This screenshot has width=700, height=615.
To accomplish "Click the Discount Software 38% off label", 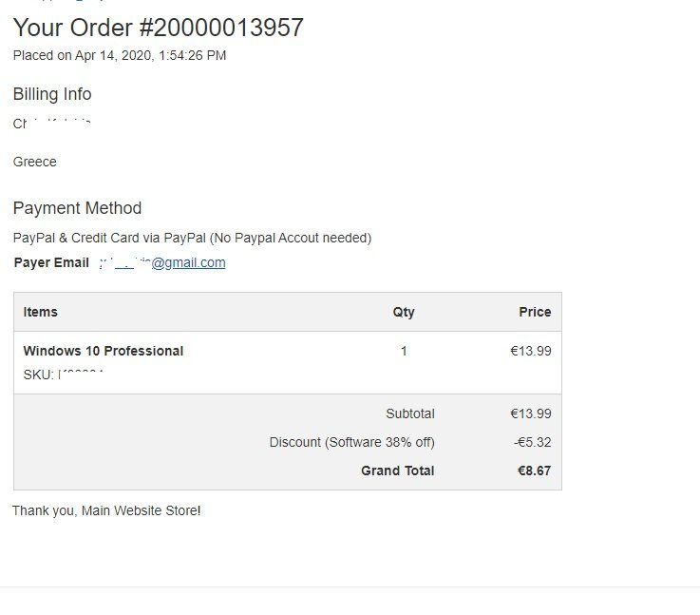I will (x=351, y=442).
